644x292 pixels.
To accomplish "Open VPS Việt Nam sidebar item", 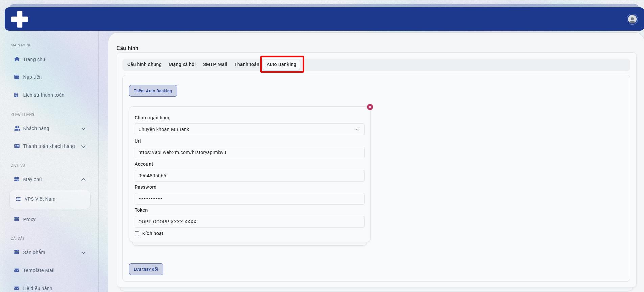I will [50, 199].
